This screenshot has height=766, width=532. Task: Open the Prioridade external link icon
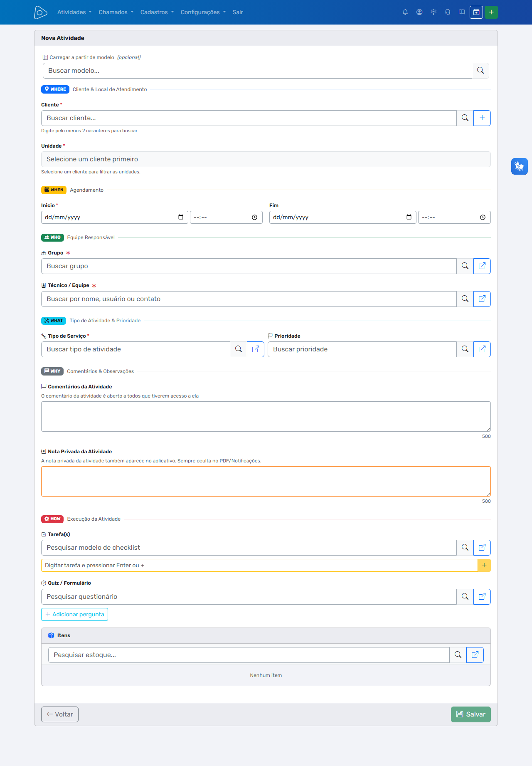(x=482, y=349)
